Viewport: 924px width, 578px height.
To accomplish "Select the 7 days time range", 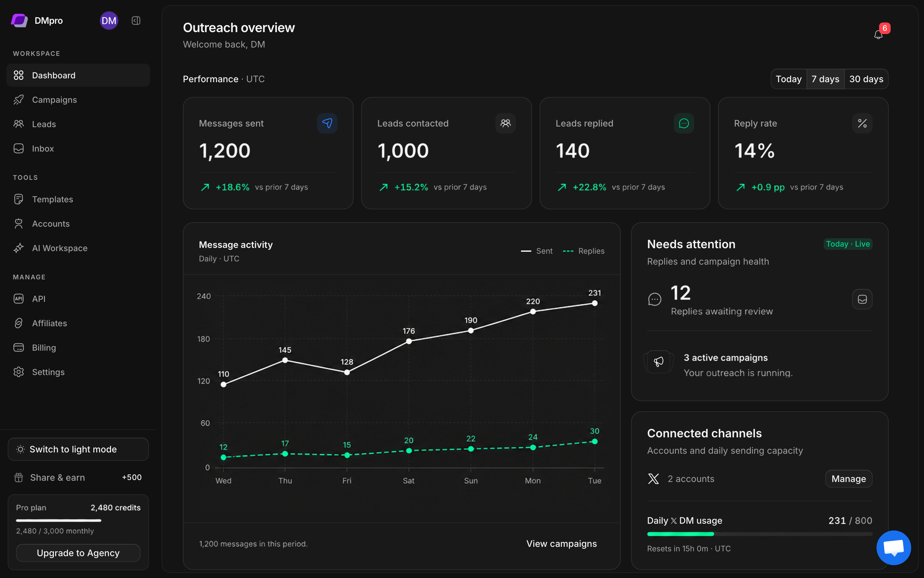I will tap(825, 79).
